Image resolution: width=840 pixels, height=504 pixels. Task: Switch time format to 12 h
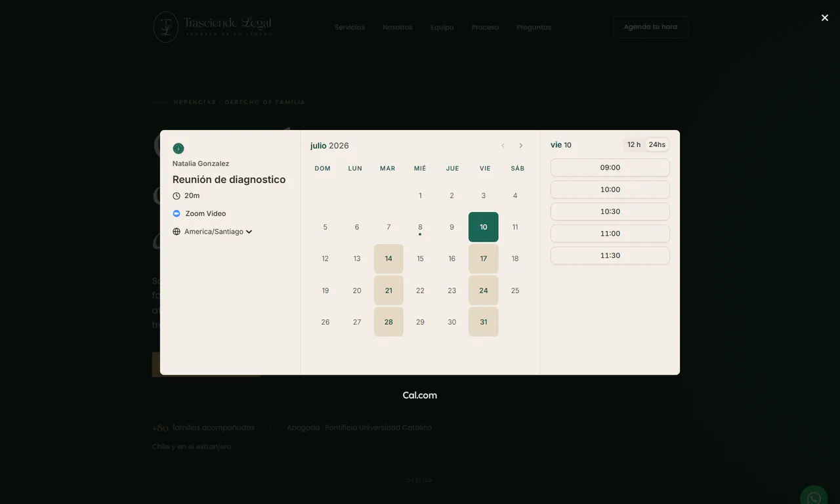point(634,144)
